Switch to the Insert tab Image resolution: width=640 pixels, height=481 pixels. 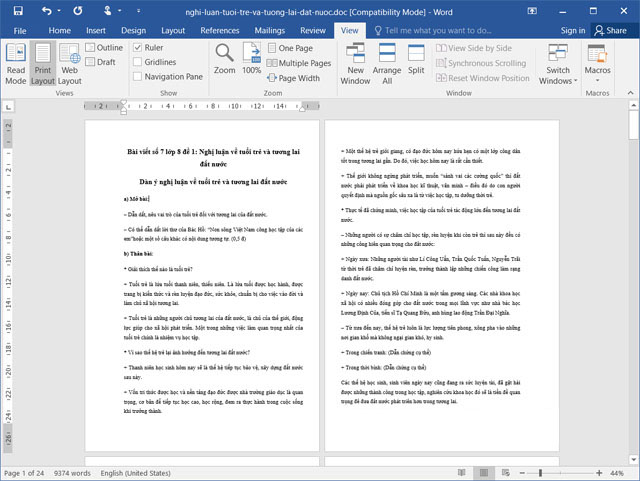(x=96, y=31)
